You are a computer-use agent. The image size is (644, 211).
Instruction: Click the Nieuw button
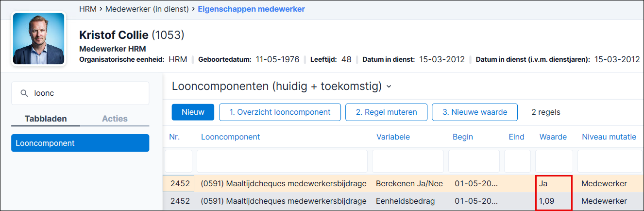point(193,112)
